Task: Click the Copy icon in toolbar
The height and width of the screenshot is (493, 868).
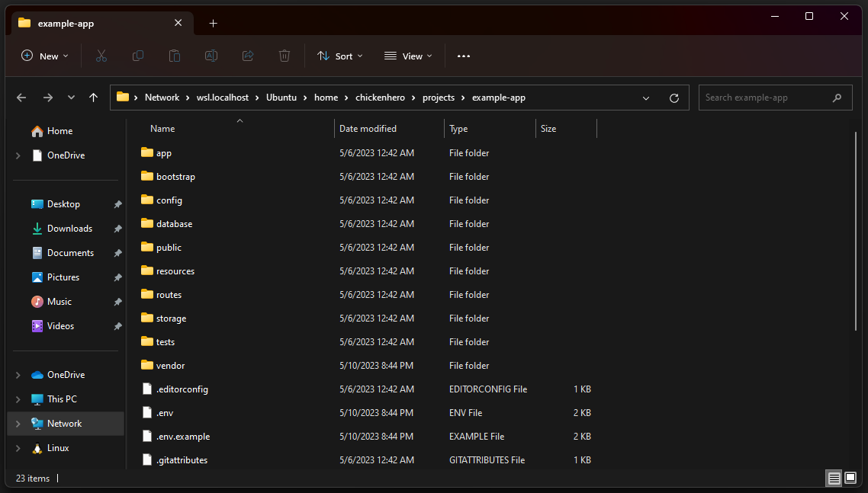Action: [x=138, y=56]
